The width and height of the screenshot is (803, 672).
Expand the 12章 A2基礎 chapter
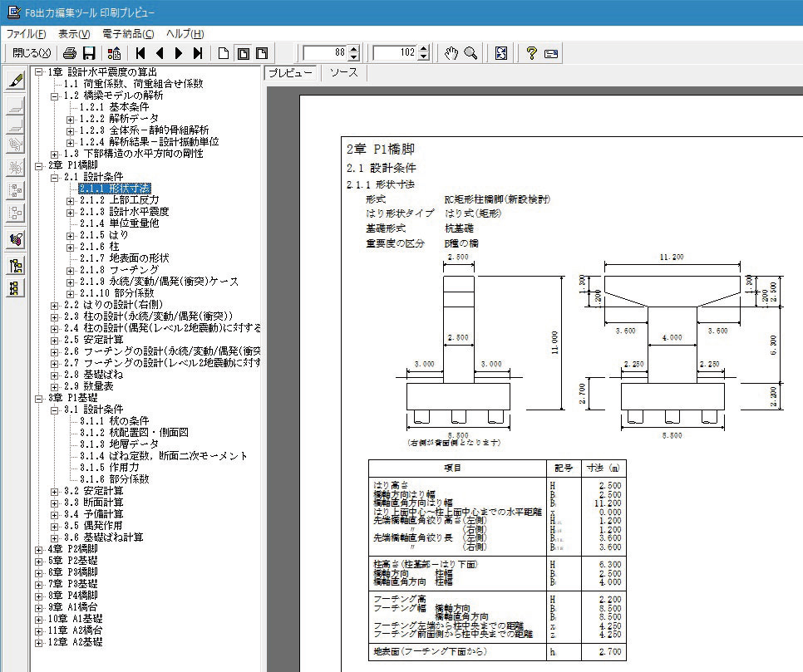point(38,643)
